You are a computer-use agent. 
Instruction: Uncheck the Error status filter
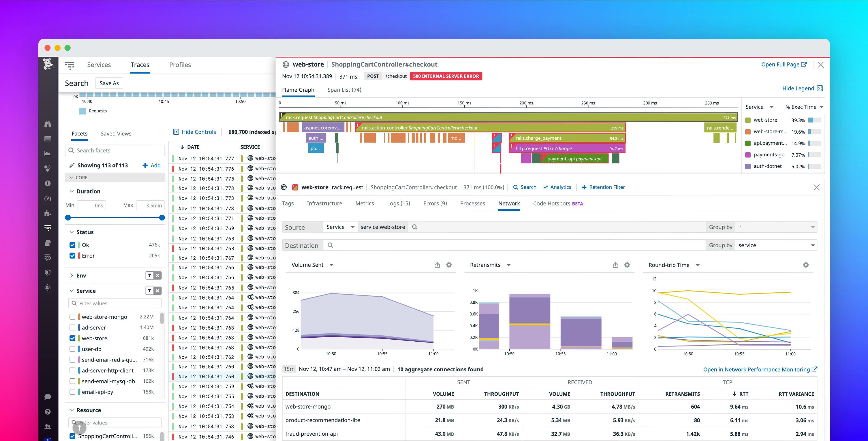(x=72, y=255)
